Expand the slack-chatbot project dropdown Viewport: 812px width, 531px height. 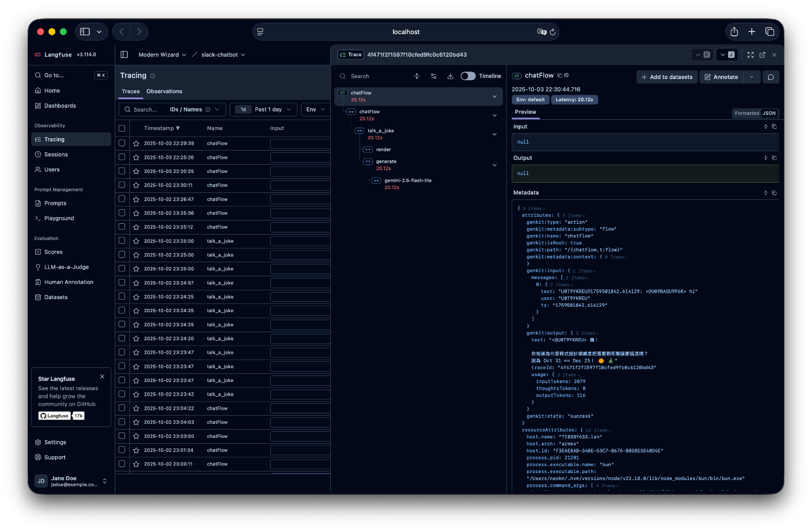coord(223,55)
